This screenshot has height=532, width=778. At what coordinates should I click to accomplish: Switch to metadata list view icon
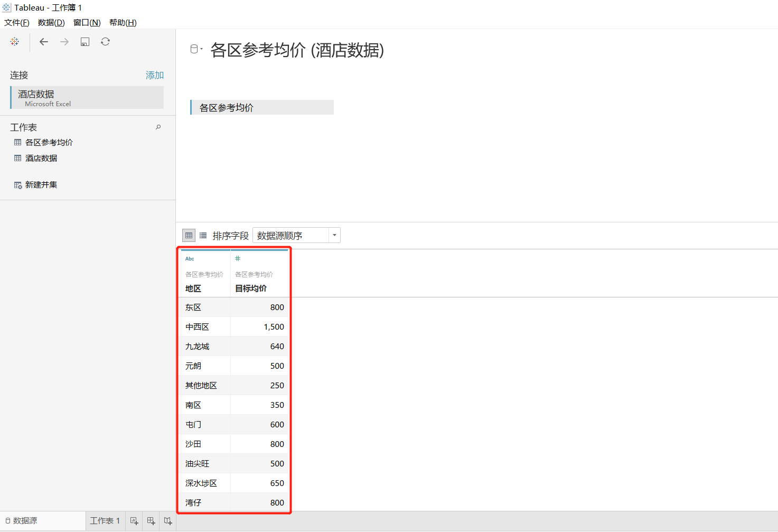[x=203, y=235]
